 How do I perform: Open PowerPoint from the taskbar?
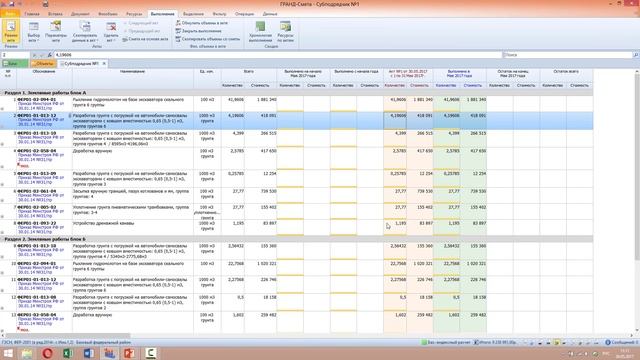[x=129, y=353]
